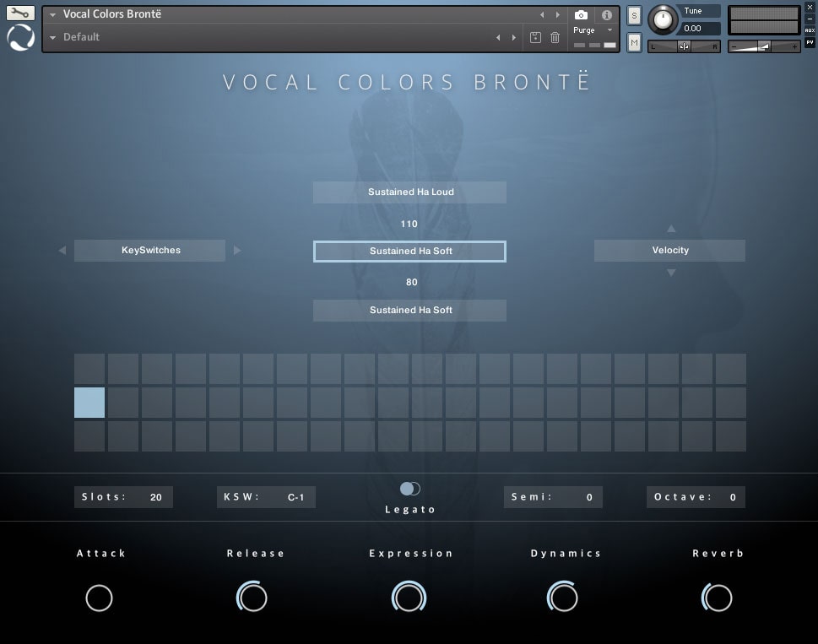Click the KSW C-1 value field

[x=266, y=497]
